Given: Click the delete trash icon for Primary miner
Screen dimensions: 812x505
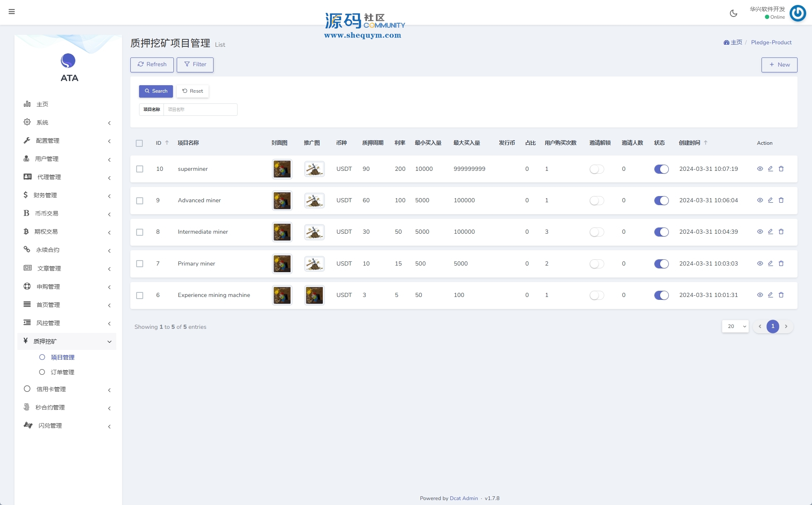Looking at the screenshot, I should 781,263.
